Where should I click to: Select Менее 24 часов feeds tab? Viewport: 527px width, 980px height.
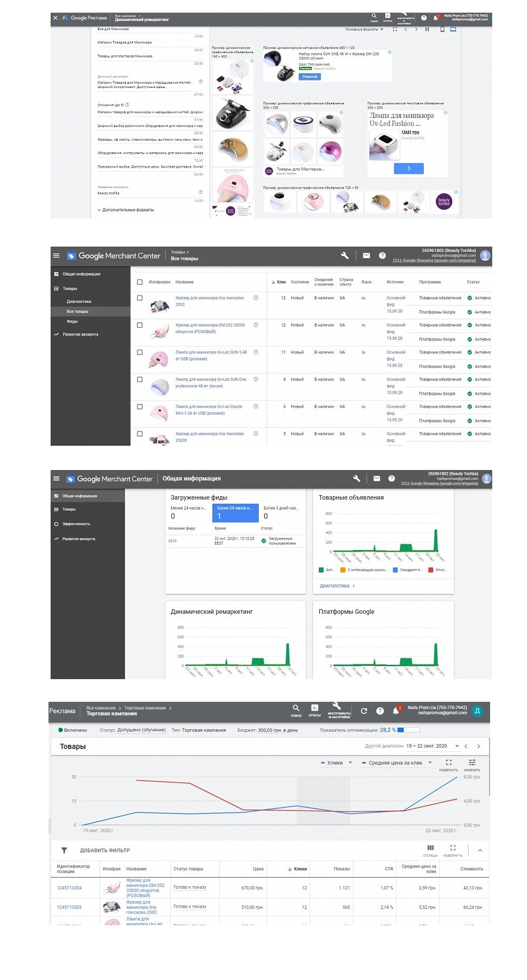tap(189, 513)
